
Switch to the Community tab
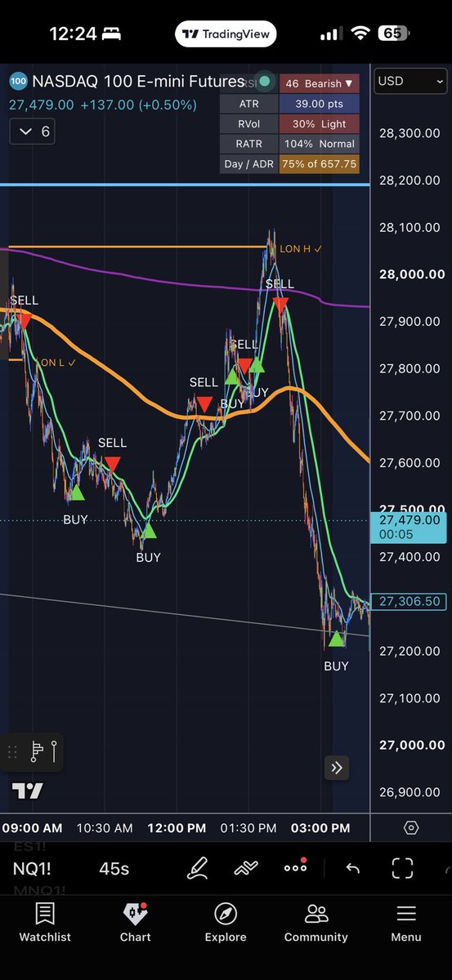[x=316, y=923]
